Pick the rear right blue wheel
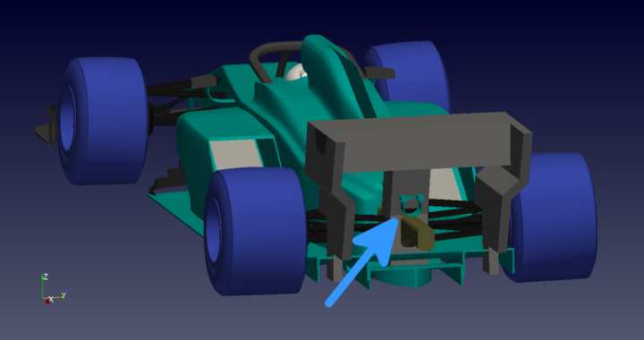 pos(551,217)
